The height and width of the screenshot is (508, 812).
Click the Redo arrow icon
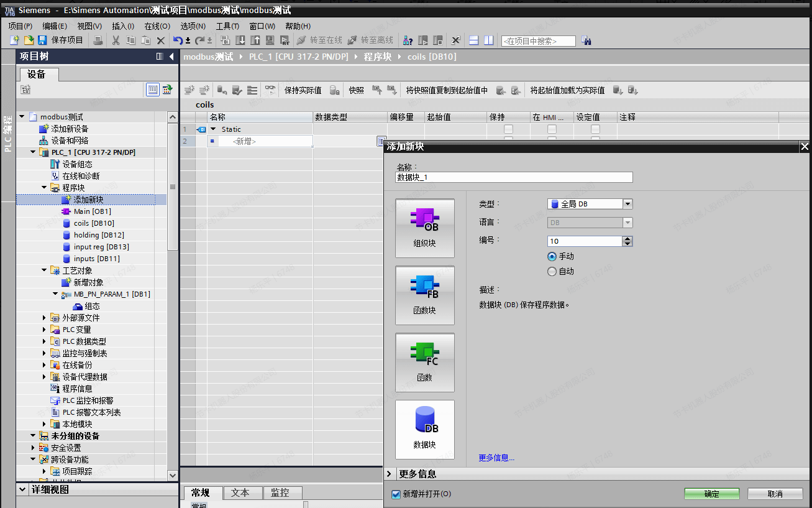(x=200, y=40)
